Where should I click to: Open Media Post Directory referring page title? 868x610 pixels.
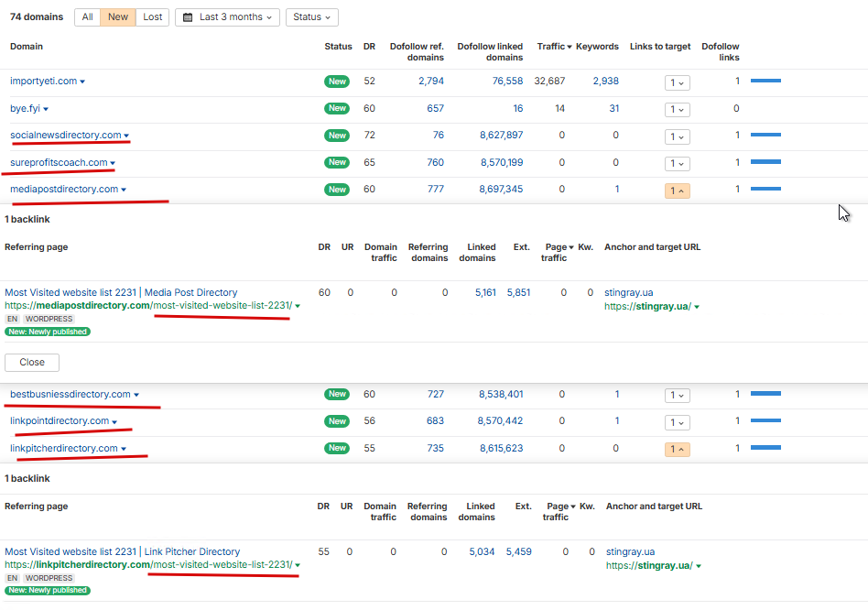[121, 292]
